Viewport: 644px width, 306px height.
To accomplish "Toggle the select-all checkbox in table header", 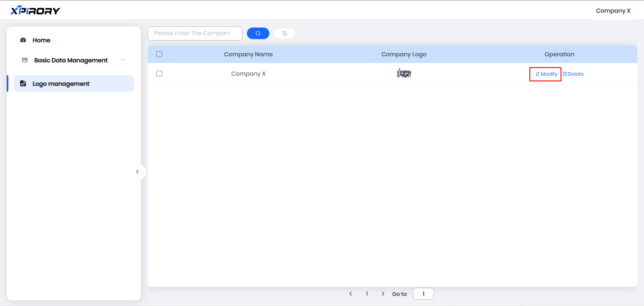I will [159, 54].
